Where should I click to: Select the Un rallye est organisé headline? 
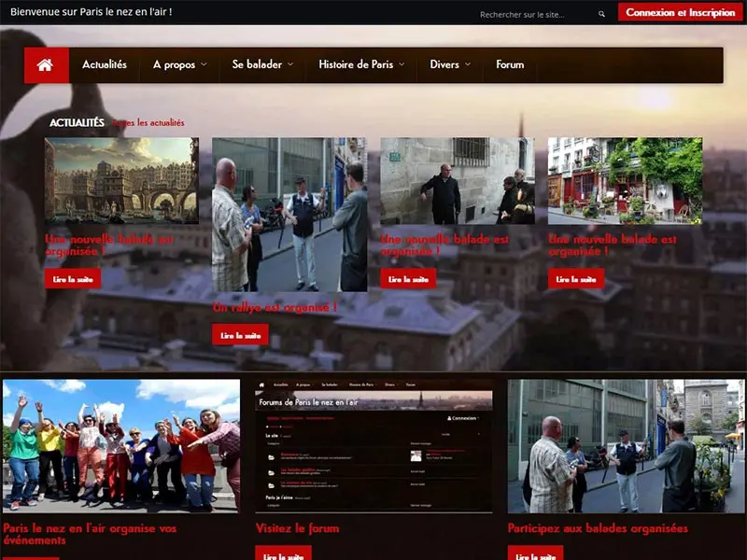[x=274, y=307]
